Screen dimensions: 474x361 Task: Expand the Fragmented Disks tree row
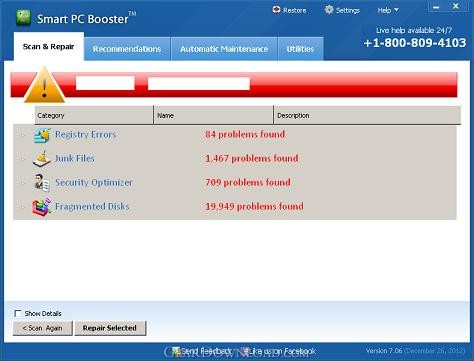pos(23,207)
